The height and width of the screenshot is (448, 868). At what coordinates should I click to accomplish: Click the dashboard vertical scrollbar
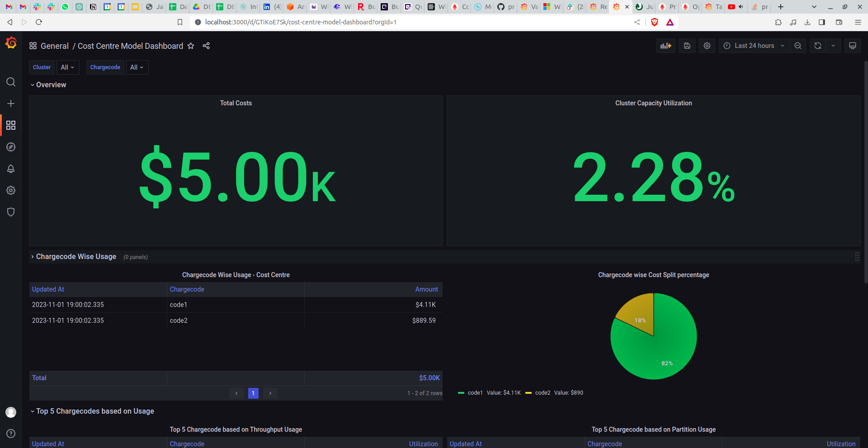866,172
